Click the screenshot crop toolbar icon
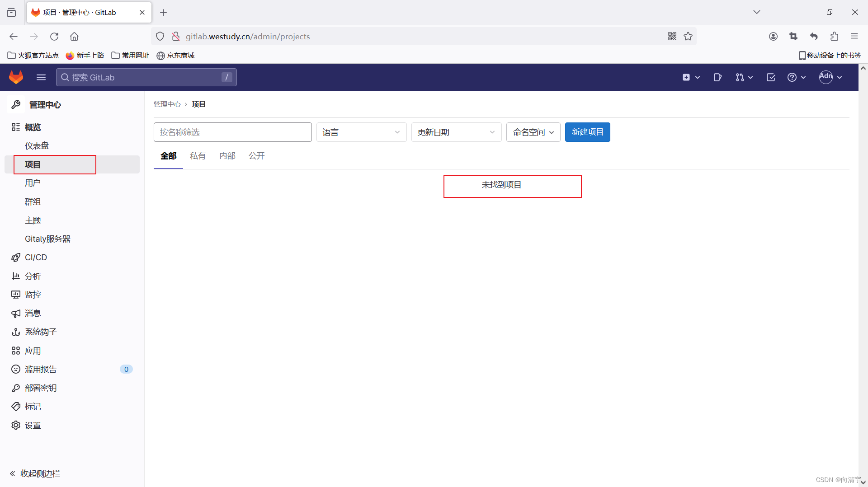868x487 pixels. tap(793, 37)
